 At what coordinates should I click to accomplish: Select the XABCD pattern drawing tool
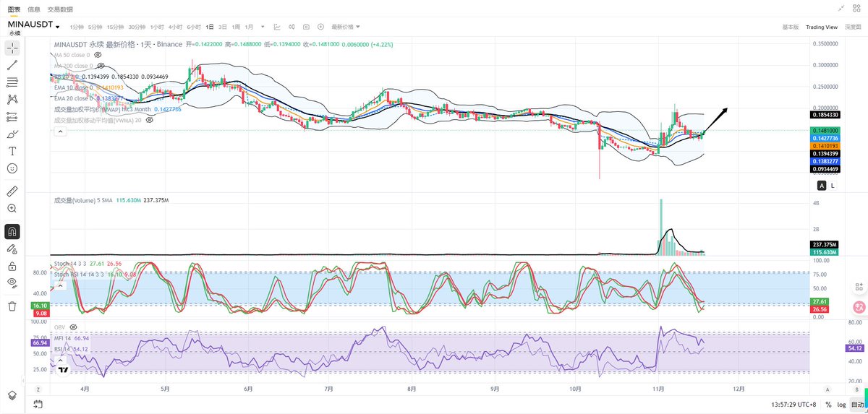[x=12, y=99]
